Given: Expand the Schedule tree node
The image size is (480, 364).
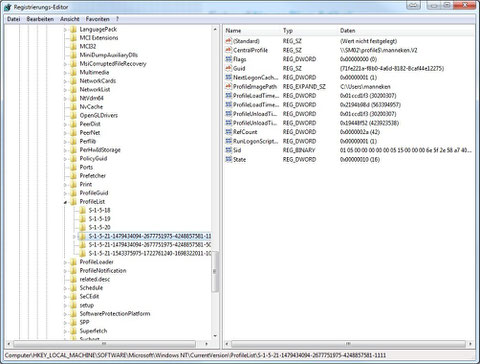Looking at the screenshot, I should 65,288.
